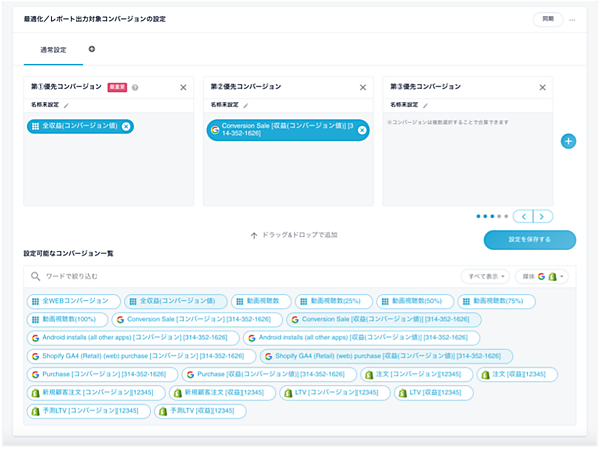600x449 pixels.
Task: Close the 第2優先コンバージョン panel
Action: click(363, 88)
